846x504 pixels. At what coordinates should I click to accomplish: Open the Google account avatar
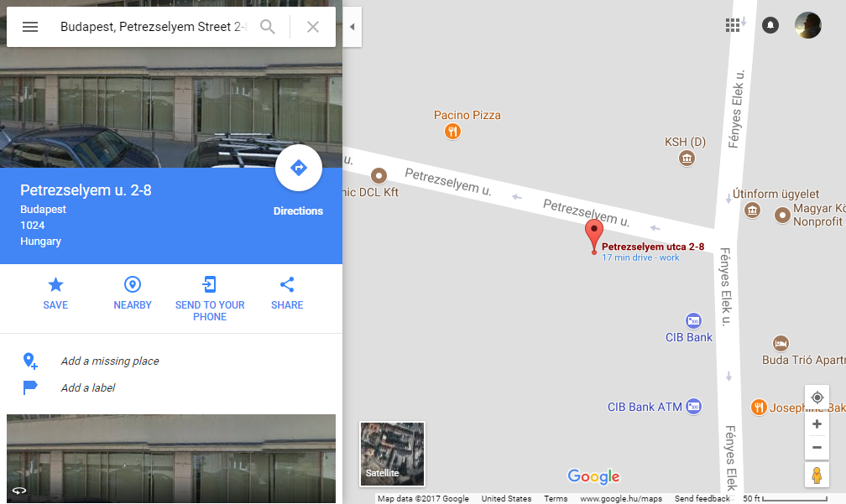(x=808, y=25)
